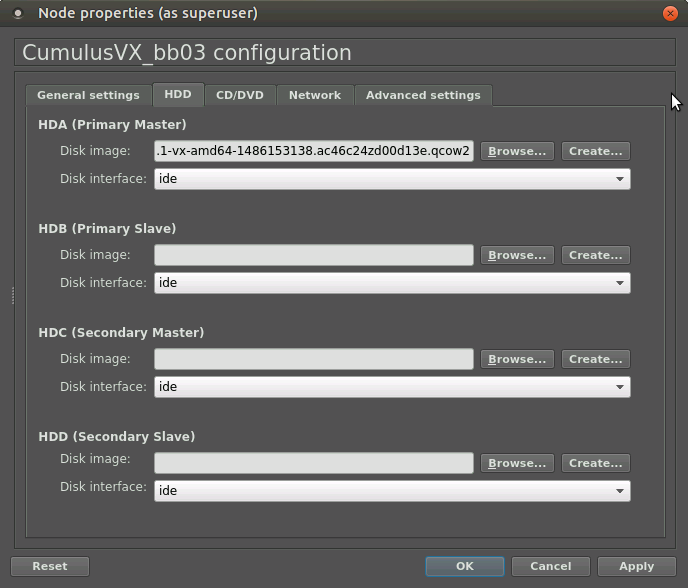The image size is (688, 588).
Task: Expand the HDD Secondary Slave interface dropdown
Action: pyautogui.click(x=392, y=491)
